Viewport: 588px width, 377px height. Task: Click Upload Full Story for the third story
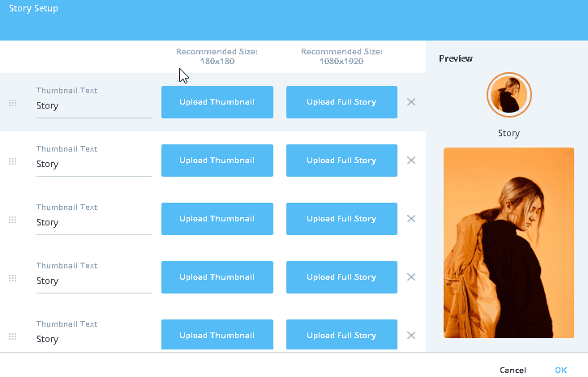click(341, 219)
